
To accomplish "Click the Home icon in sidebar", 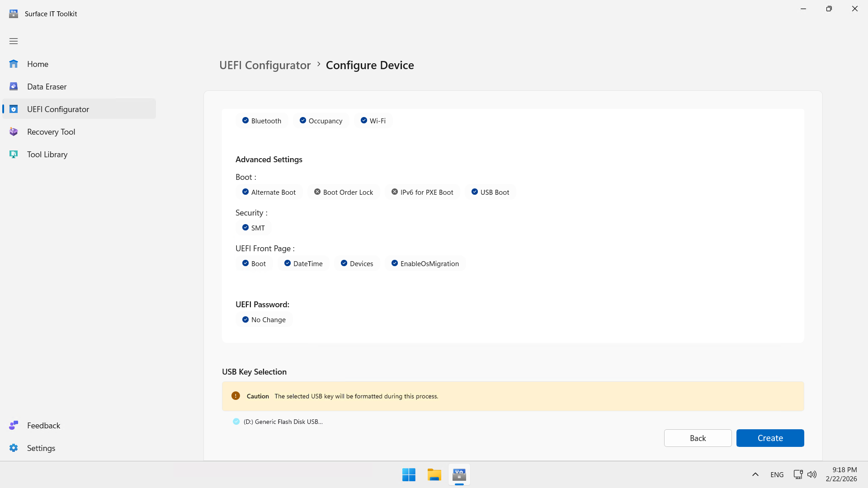I will [14, 64].
